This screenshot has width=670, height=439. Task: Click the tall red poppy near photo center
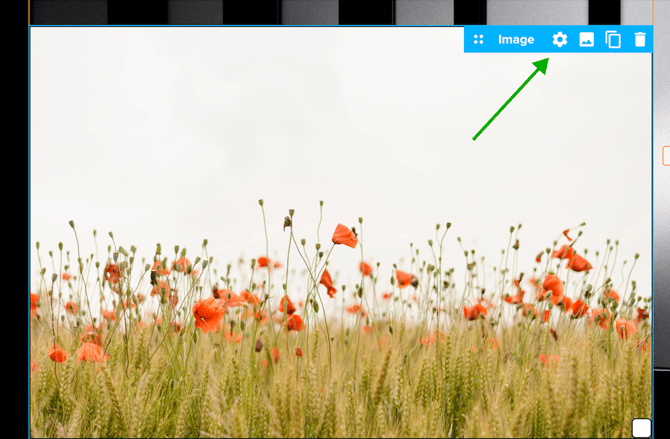(344, 236)
